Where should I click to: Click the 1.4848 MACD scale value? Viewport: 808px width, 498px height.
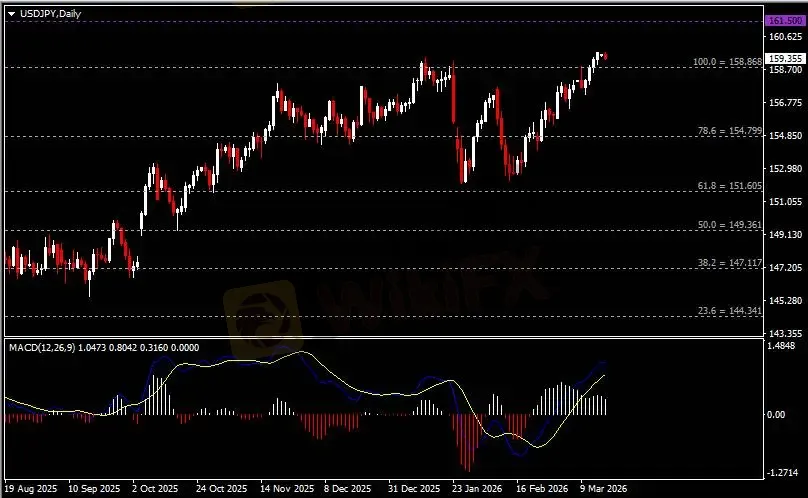click(781, 346)
